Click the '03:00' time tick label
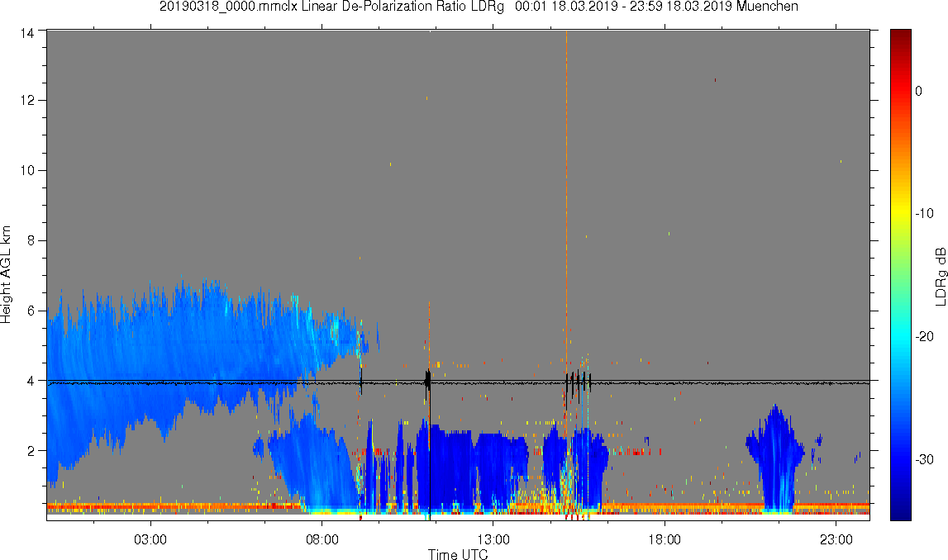 150,539
